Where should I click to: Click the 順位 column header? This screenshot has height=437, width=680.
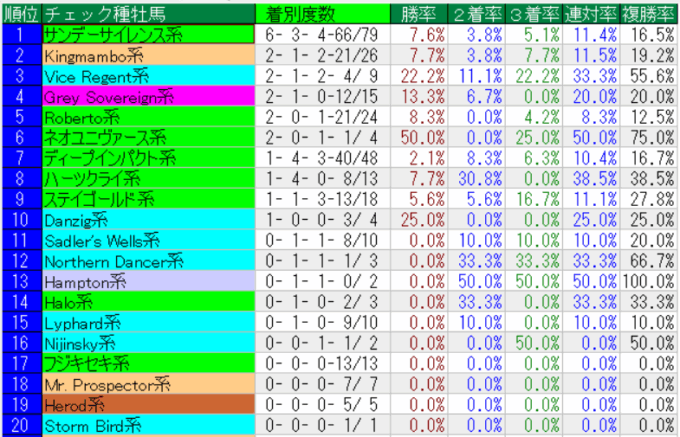pyautogui.click(x=22, y=14)
